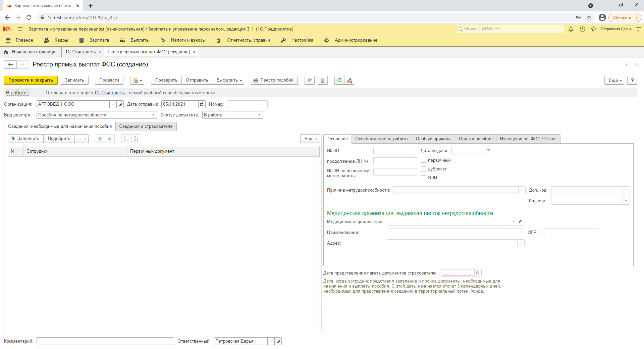Click the green refresh icon in toolbar

[339, 80]
